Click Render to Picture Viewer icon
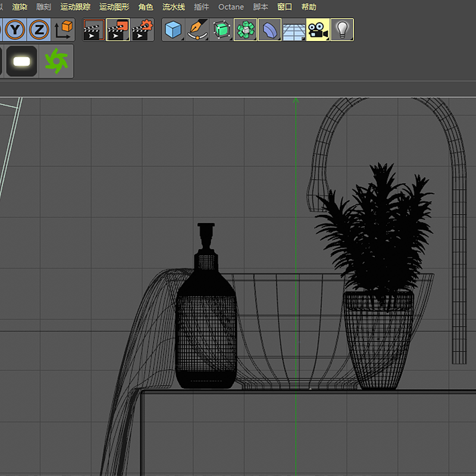This screenshot has width=476, height=476. 118,29
